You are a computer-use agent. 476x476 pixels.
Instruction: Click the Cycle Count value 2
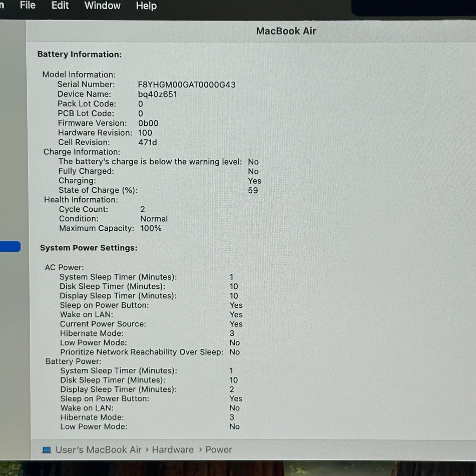click(143, 209)
